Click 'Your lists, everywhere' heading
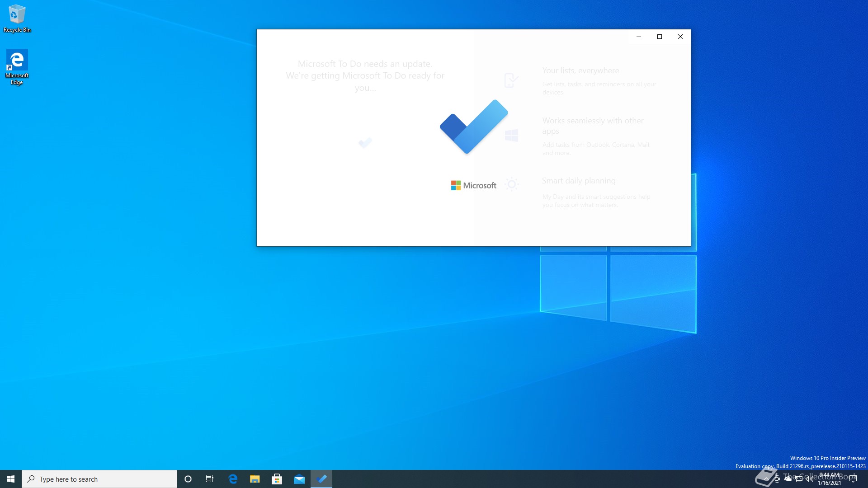This screenshot has width=868, height=488. 580,70
